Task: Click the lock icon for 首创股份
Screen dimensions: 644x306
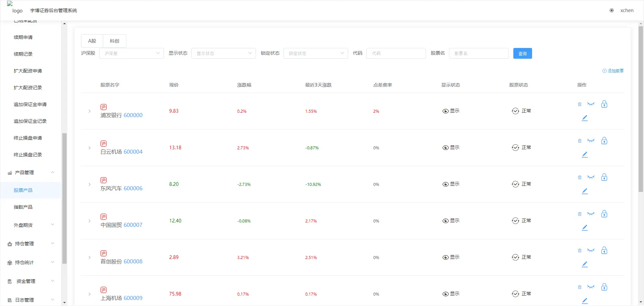Action: 604,251
